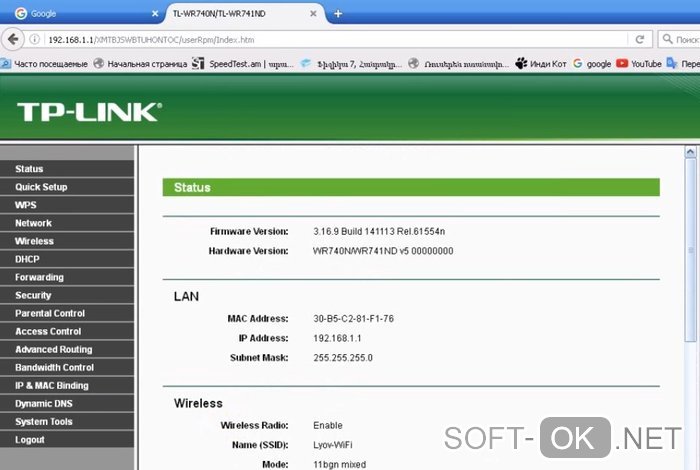
Task: Open IP & MAC Binding menu item
Action: coord(67,385)
